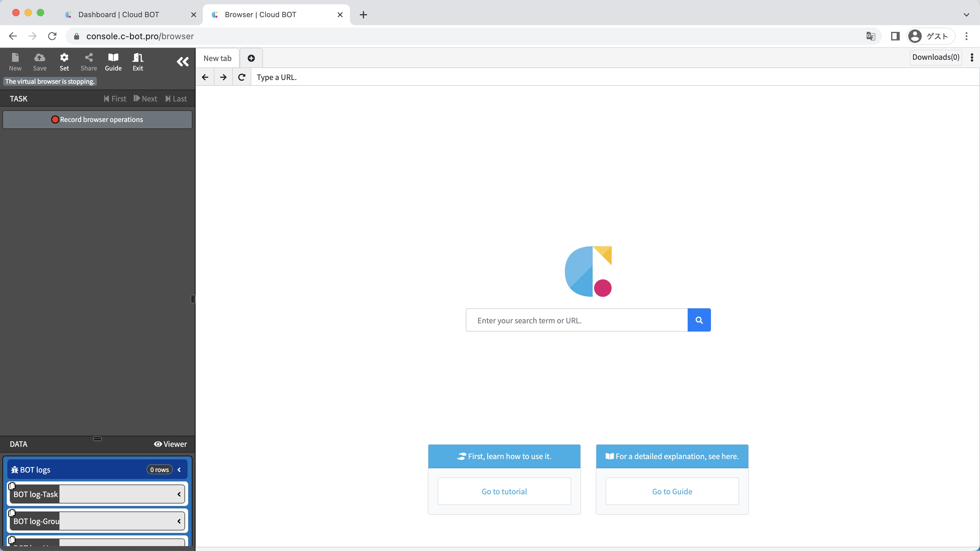Image resolution: width=980 pixels, height=551 pixels.
Task: Click the blue search magnifier button
Action: point(699,320)
